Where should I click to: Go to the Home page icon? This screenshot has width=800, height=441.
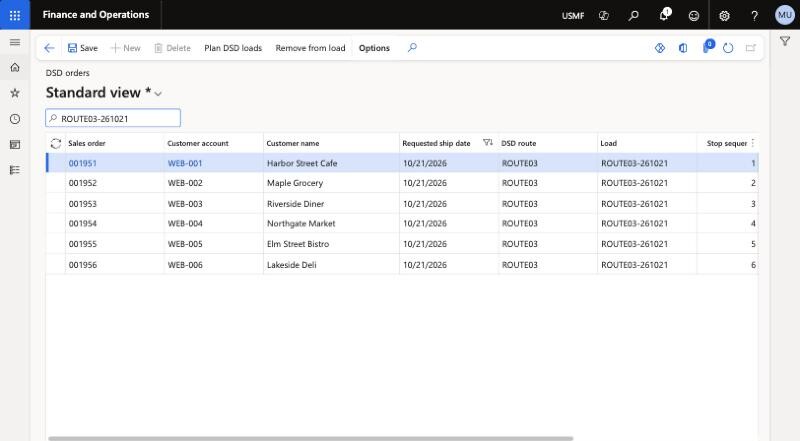point(15,67)
